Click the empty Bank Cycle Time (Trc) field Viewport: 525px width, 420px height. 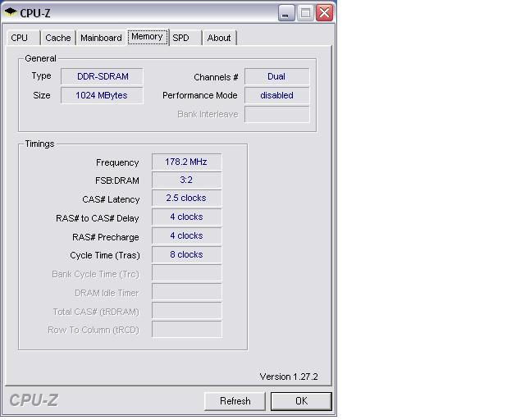point(186,273)
